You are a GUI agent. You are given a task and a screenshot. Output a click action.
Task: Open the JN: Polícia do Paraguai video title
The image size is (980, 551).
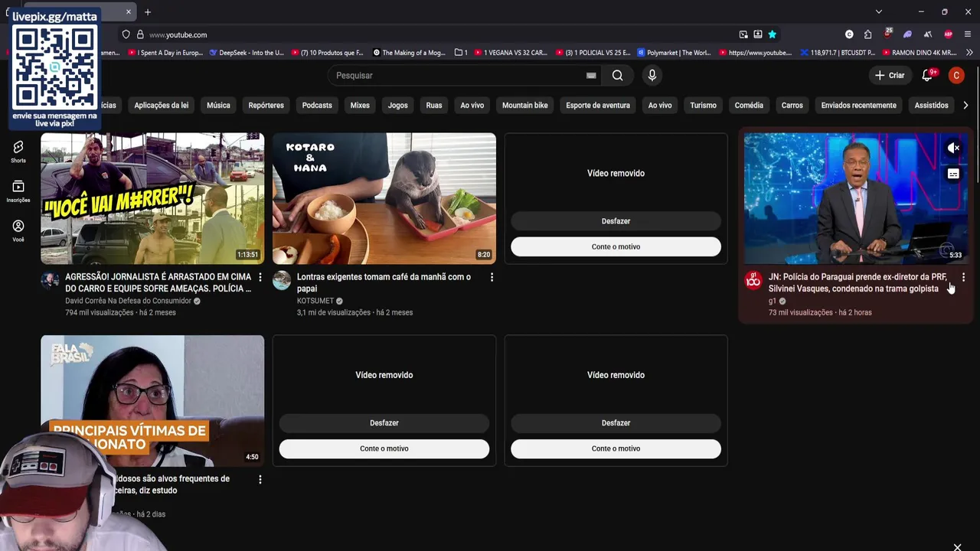coord(857,282)
